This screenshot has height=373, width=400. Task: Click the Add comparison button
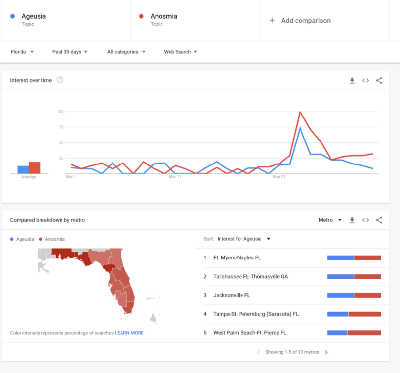[300, 21]
